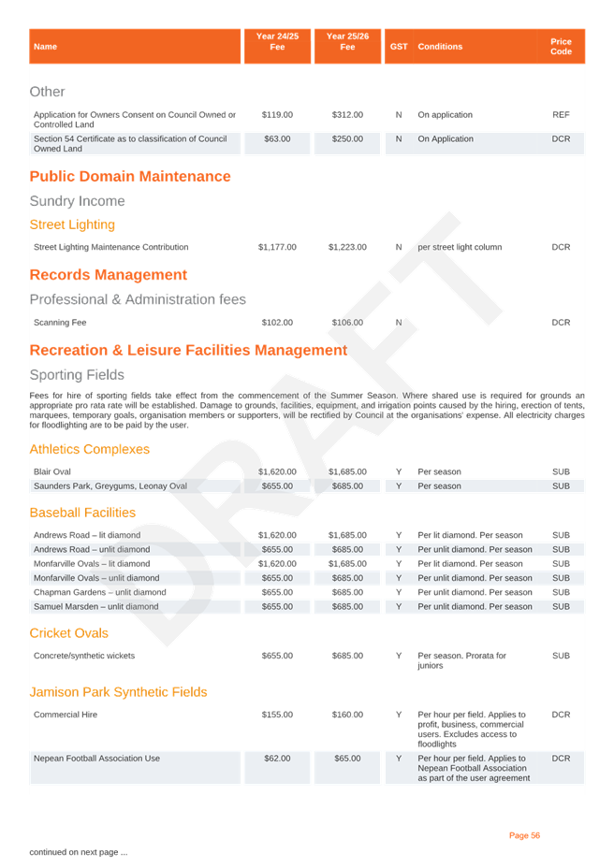Select the Jamison Park Synthetic Fields heading
Screen dimensions: 614x868
coord(118,692)
